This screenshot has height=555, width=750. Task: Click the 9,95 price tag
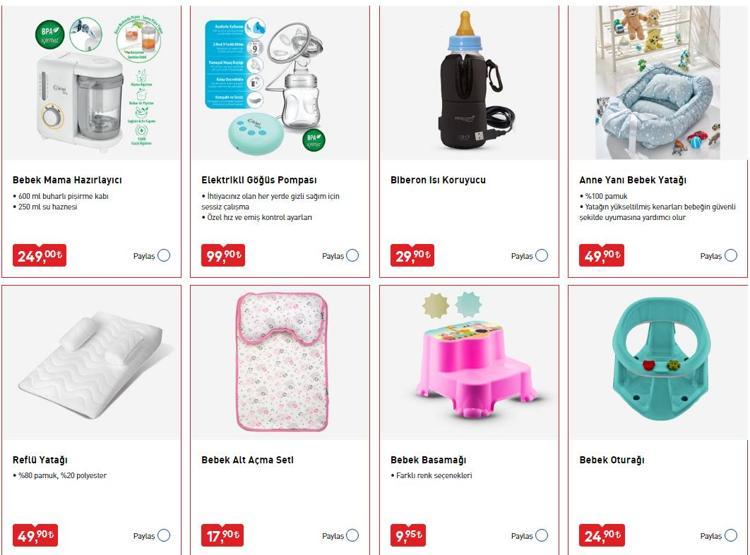(408, 535)
